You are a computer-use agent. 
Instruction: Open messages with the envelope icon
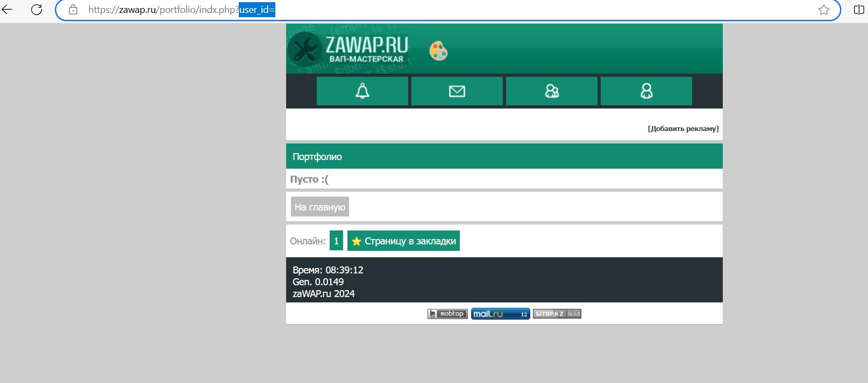click(457, 91)
